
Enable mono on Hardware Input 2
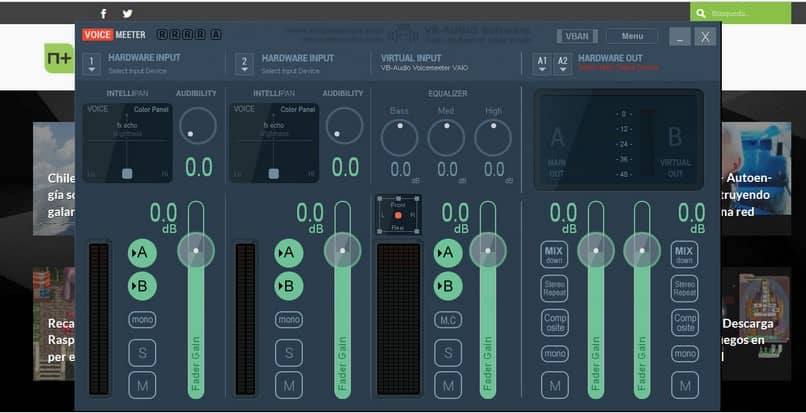(289, 320)
